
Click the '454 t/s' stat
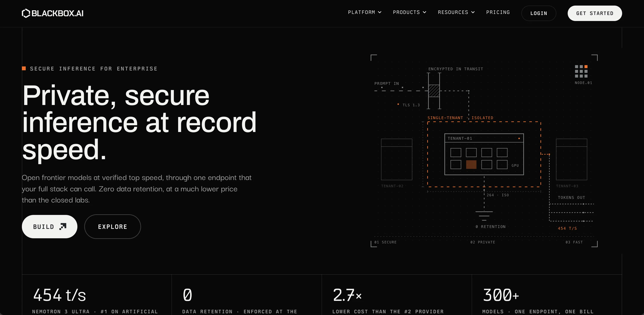coord(60,295)
